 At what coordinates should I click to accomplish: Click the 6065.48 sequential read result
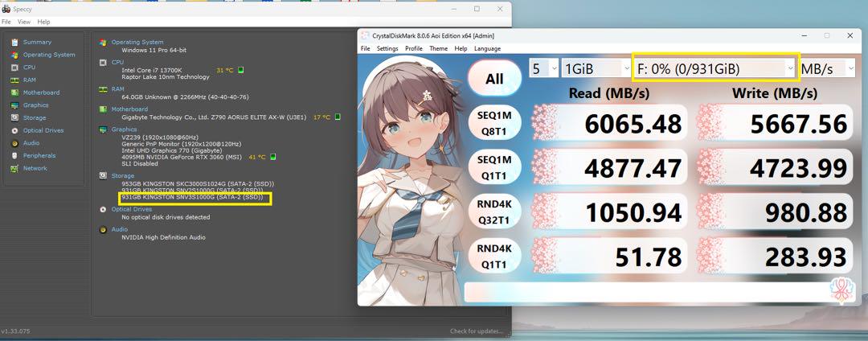609,123
